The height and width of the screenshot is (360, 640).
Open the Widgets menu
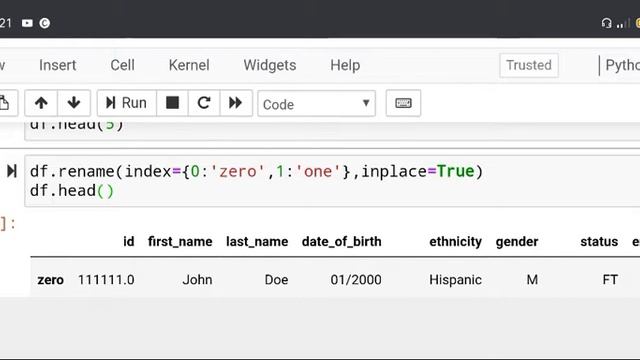(x=270, y=65)
